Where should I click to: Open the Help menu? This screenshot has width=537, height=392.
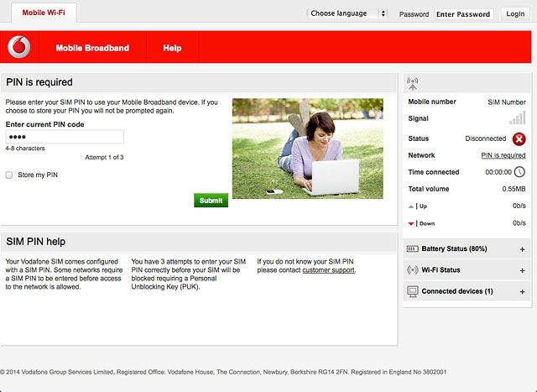click(x=172, y=48)
